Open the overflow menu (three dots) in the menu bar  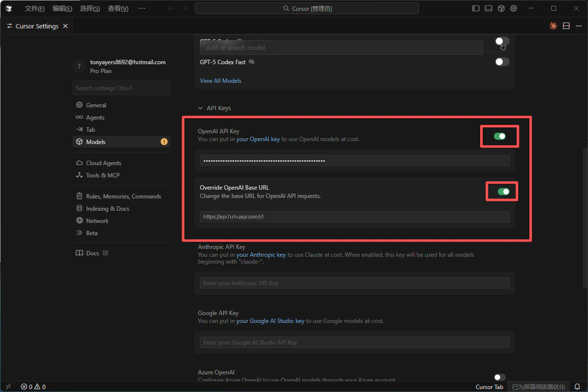coord(142,8)
